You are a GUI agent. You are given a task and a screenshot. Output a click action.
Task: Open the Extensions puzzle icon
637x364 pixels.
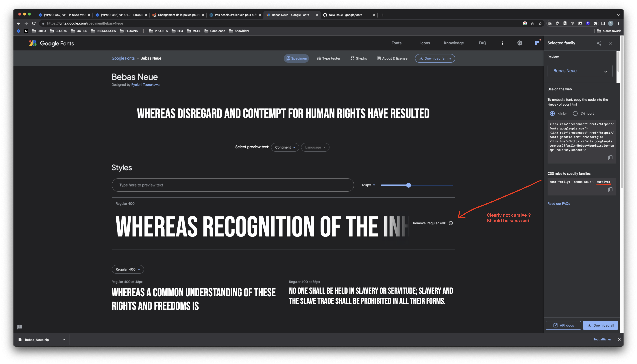[x=596, y=23]
